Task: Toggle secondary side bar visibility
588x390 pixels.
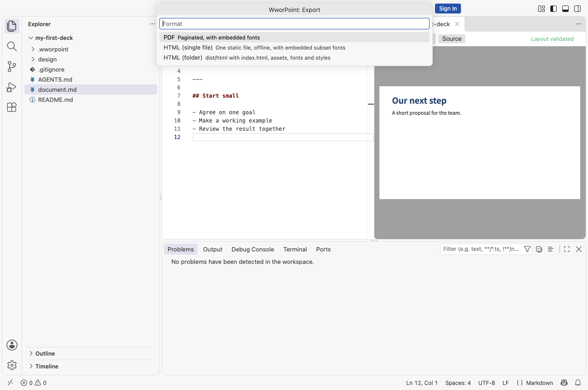Action: pos(577,9)
